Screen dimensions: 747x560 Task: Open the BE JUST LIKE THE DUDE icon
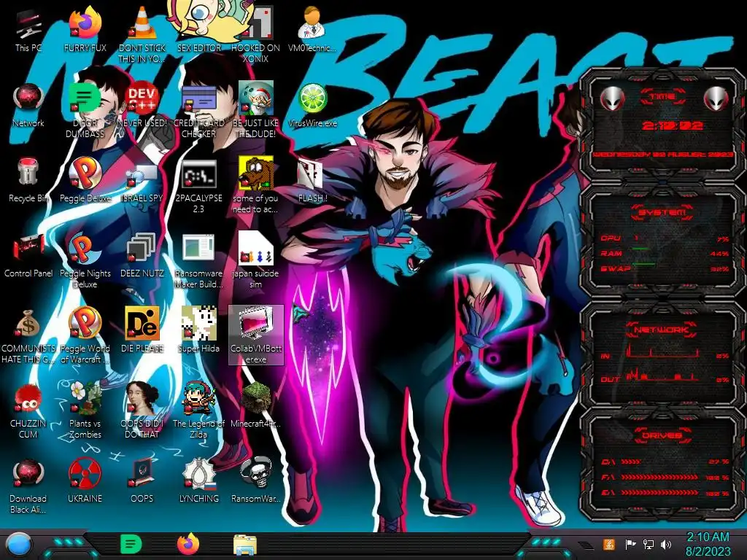click(x=256, y=109)
